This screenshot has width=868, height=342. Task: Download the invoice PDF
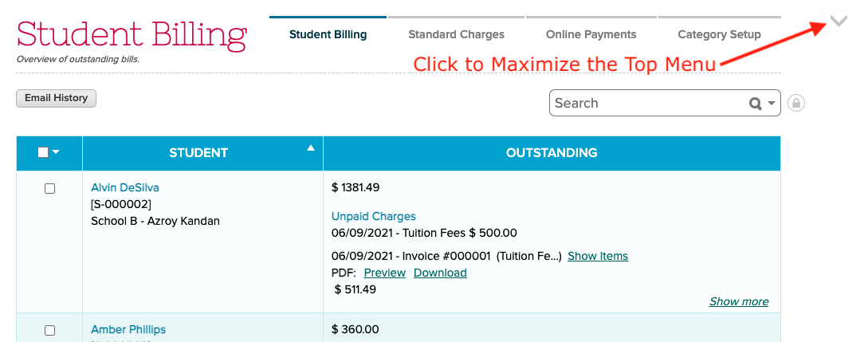click(x=440, y=273)
